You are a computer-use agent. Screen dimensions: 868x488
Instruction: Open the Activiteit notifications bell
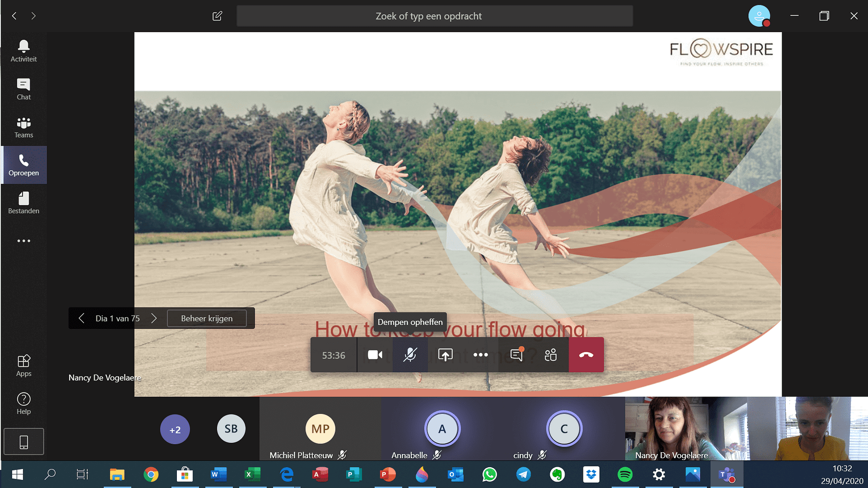coord(24,51)
